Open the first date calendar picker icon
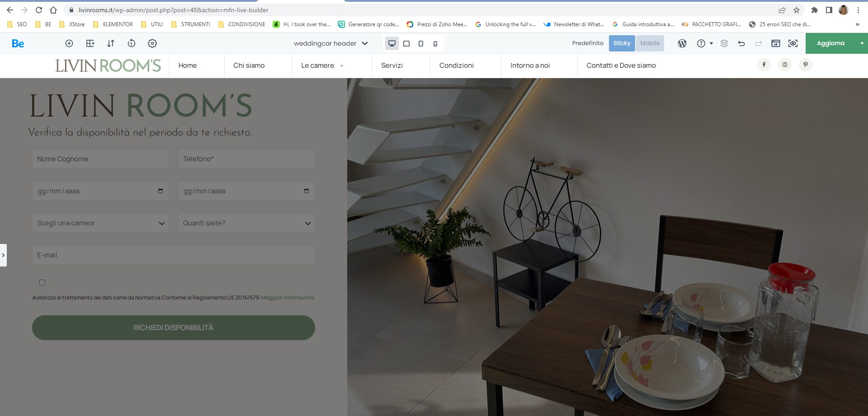The width and height of the screenshot is (868, 416). point(160,191)
